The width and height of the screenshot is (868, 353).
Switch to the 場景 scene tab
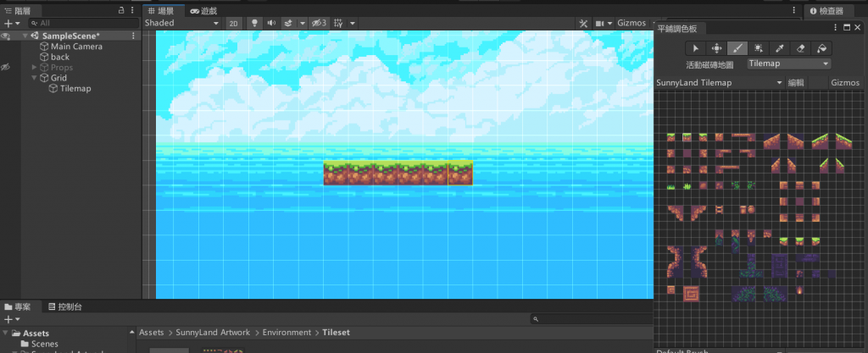coord(164,10)
